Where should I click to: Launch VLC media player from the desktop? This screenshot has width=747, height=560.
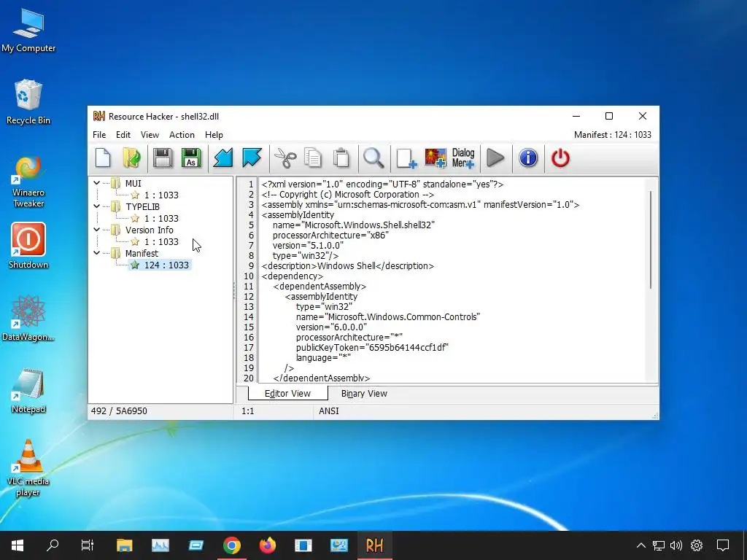coord(28,467)
